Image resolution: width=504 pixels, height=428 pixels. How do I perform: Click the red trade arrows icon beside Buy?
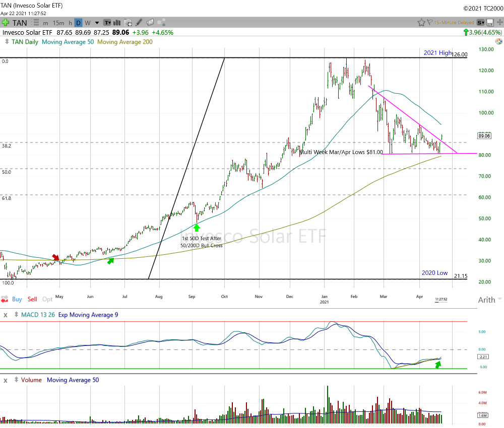coord(5,299)
